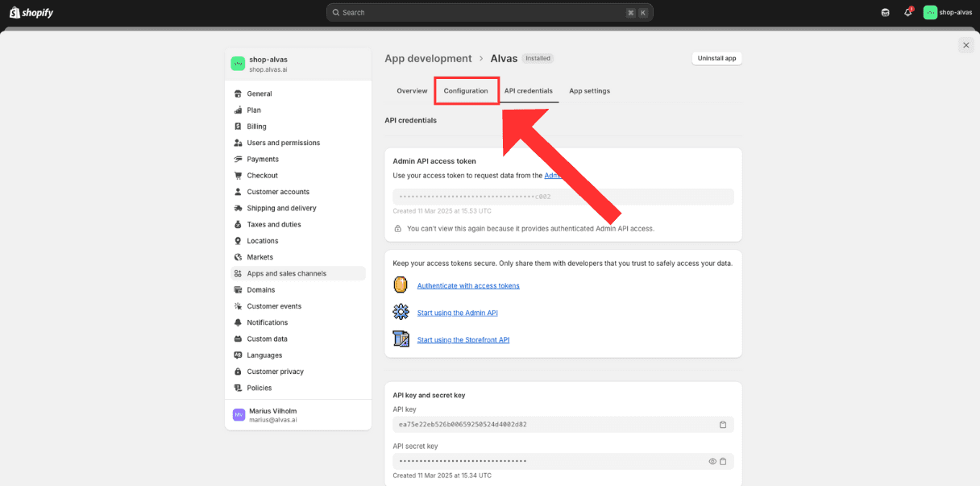Click the Shopify logo in the header
The height and width of the screenshot is (486, 980).
pos(31,12)
